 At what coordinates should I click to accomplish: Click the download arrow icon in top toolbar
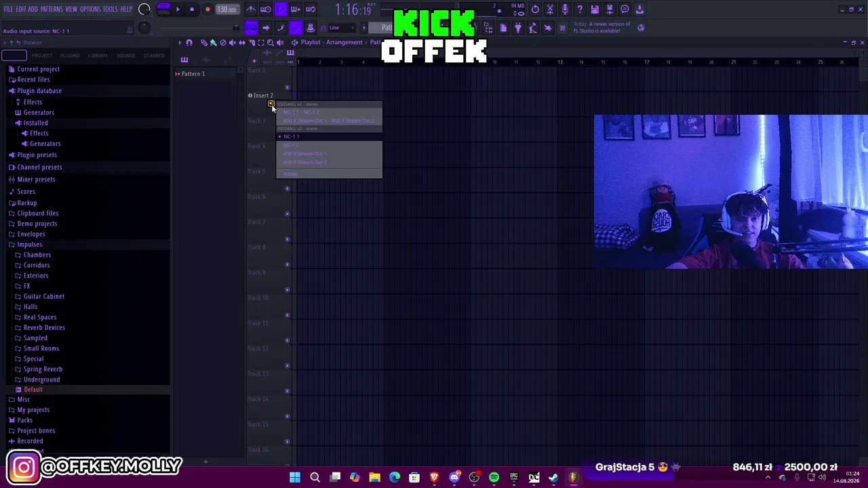click(x=639, y=9)
